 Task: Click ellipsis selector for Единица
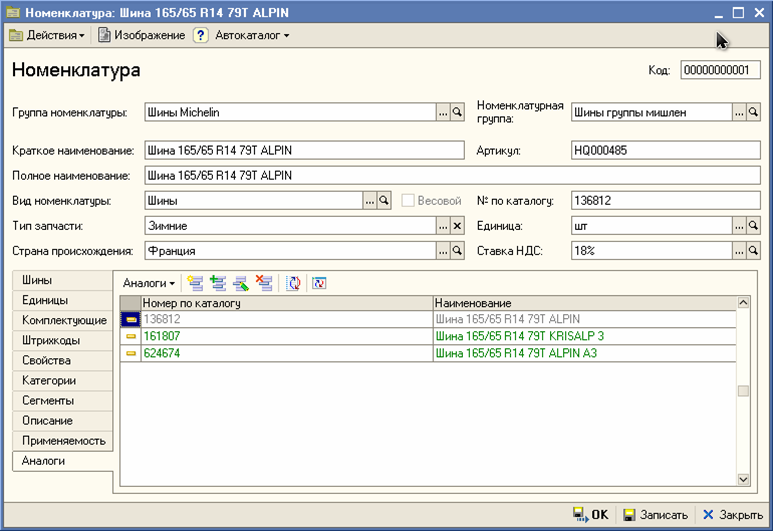coord(739,226)
